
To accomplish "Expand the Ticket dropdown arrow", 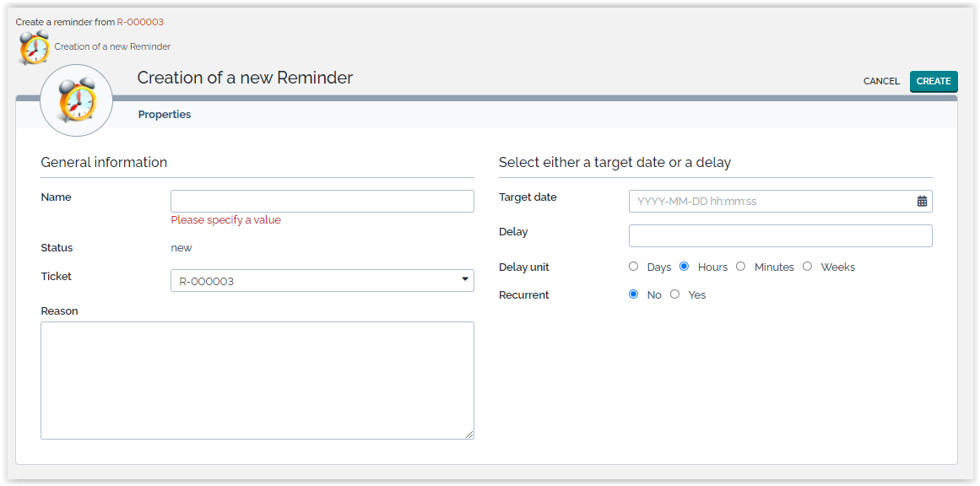I will [x=464, y=280].
